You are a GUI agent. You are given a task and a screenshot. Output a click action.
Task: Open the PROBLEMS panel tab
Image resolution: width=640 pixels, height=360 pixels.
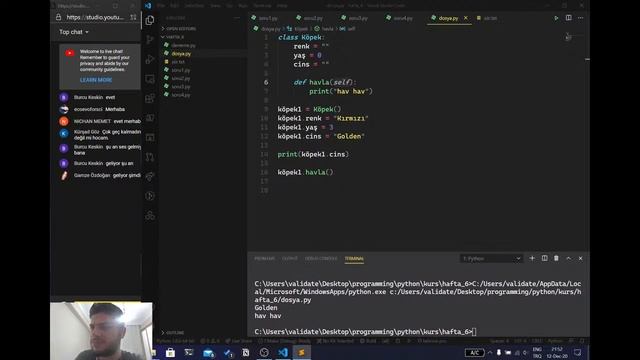pos(264,258)
